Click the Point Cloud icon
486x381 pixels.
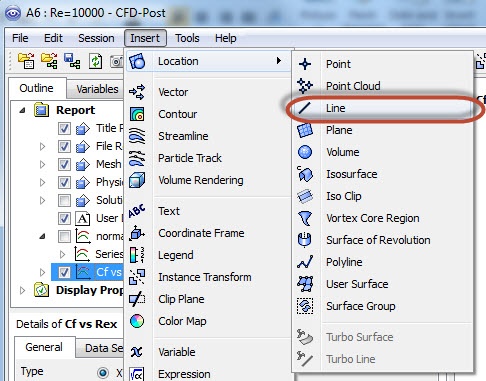(x=305, y=86)
